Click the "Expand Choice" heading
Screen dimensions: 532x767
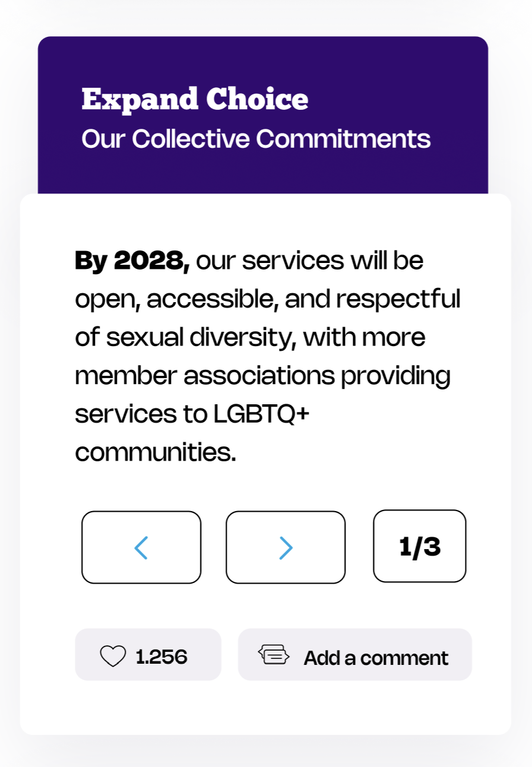[x=195, y=99]
